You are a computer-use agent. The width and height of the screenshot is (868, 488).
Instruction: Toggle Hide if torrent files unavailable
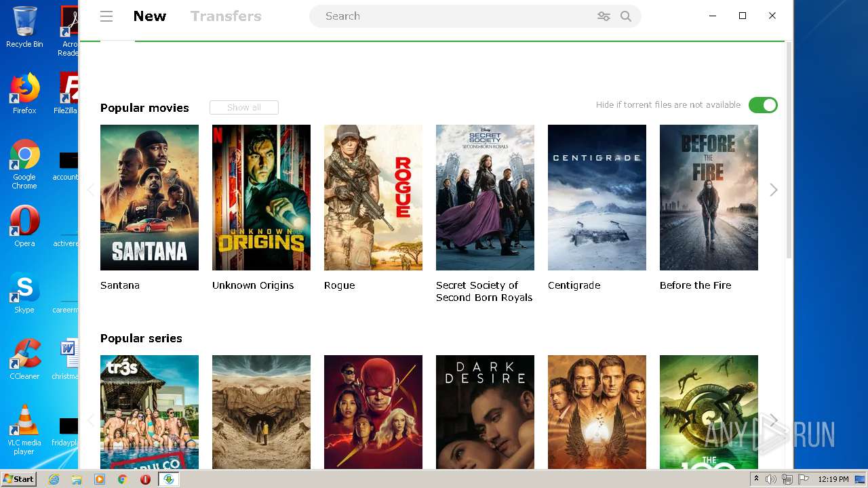[x=763, y=105]
